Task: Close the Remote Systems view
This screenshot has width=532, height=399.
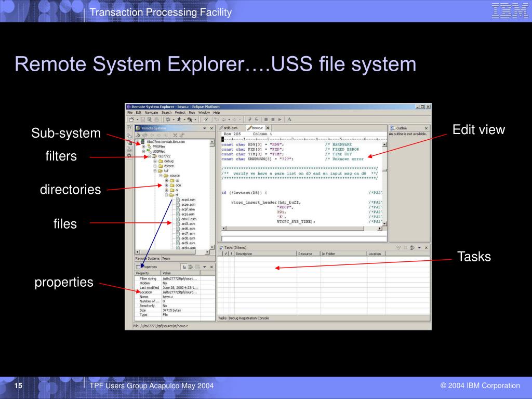Action: tap(211, 128)
